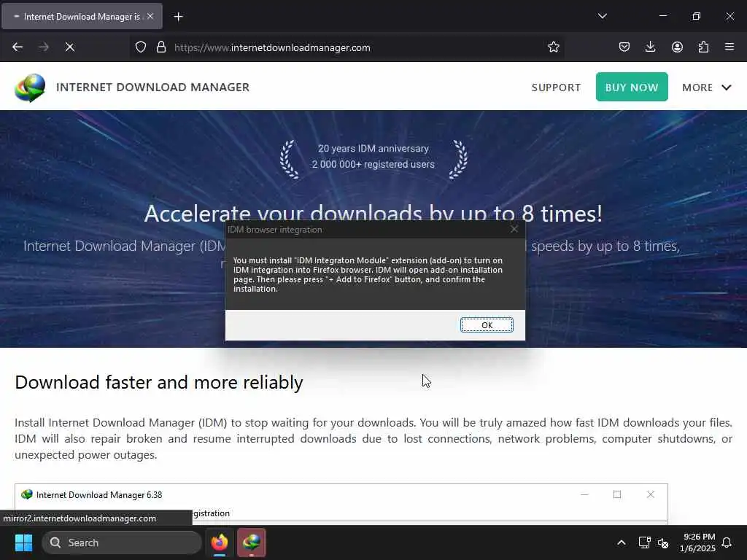Close the IDM browser integration dialog
Screen dimensions: 747x560
coord(514,230)
